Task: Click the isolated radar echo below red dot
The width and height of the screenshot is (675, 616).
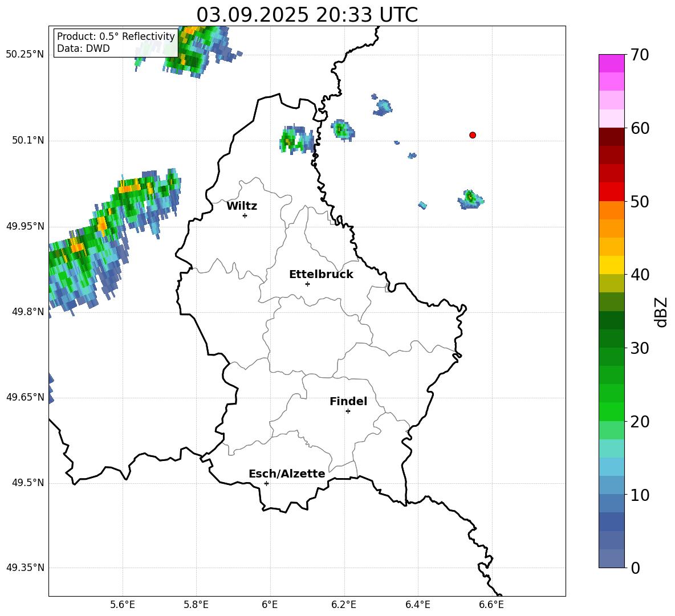Action: click(x=470, y=199)
